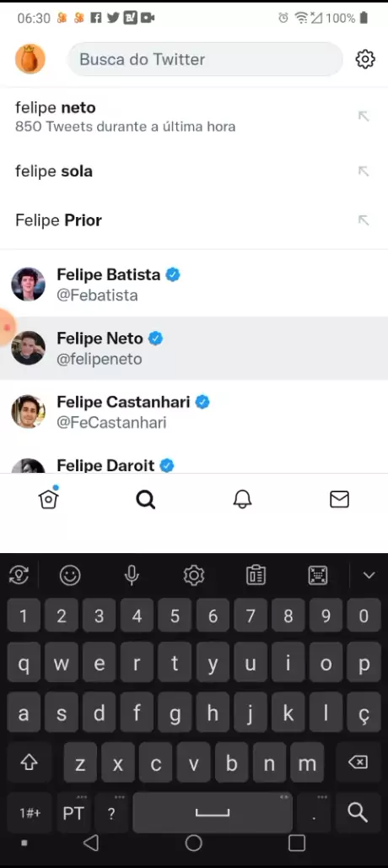
Task: Fill search with Felipe Prior arrow
Action: 364,220
